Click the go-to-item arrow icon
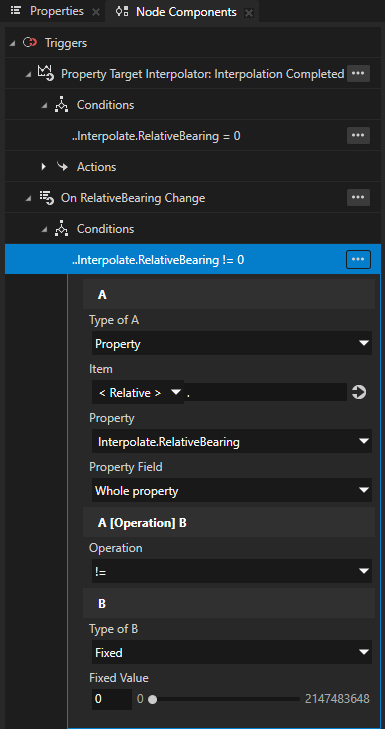 coord(359,392)
